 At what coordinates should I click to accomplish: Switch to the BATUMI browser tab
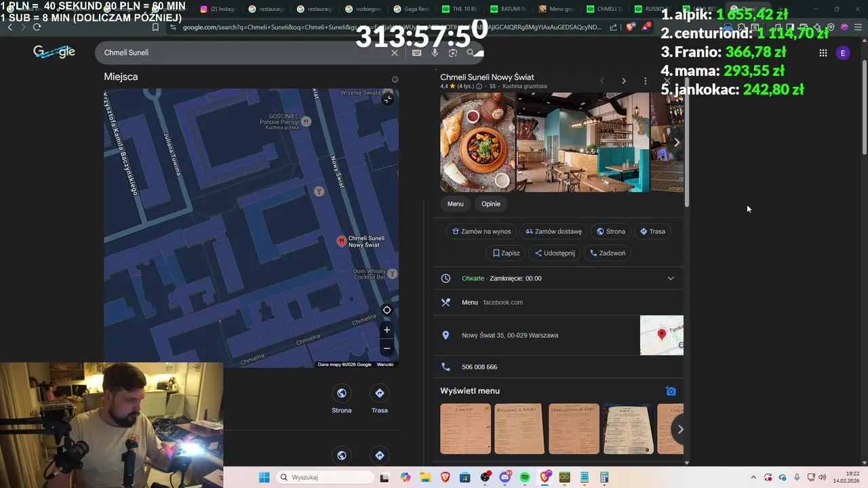point(509,9)
